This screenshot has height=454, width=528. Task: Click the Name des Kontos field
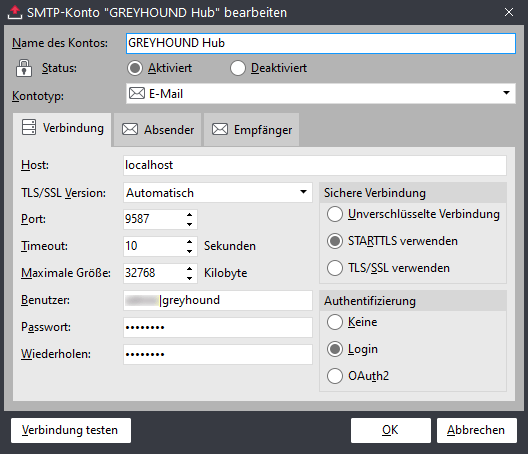tap(321, 43)
